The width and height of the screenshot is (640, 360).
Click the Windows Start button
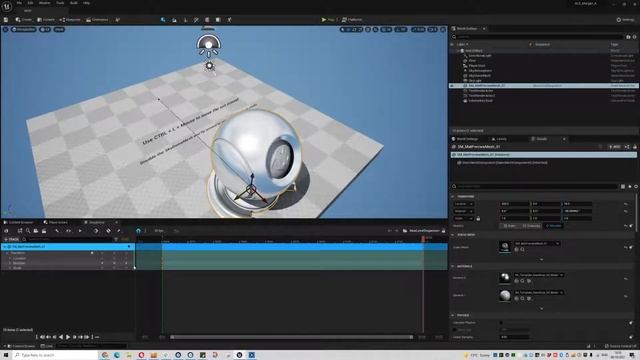pos(6,355)
